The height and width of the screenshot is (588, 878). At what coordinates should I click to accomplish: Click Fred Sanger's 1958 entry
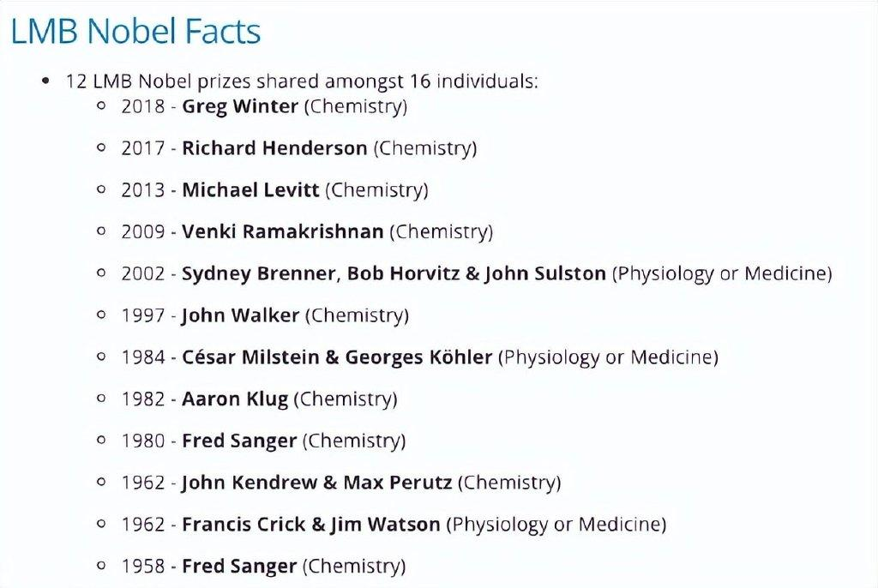pos(263,567)
